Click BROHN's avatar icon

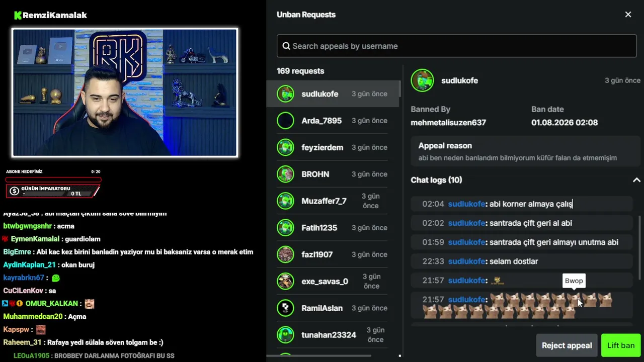[285, 174]
